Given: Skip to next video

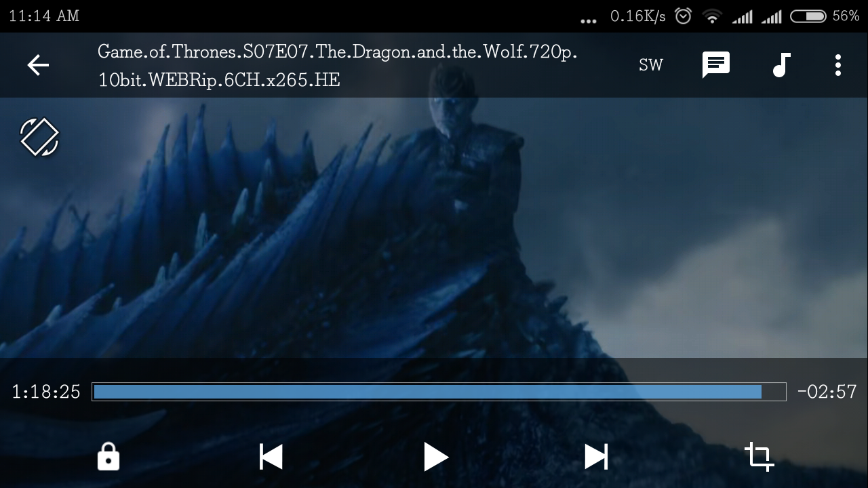Looking at the screenshot, I should (x=597, y=457).
